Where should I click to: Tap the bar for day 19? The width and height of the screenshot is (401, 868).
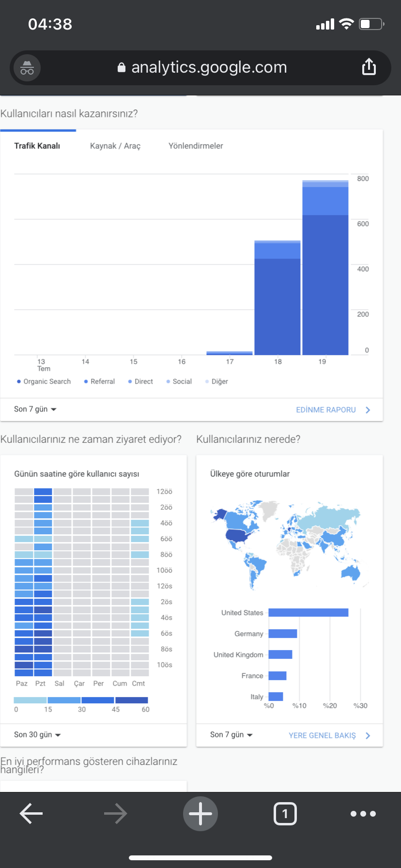point(325,267)
